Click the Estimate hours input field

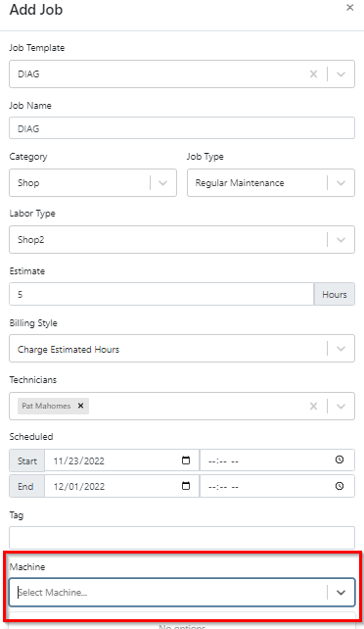pyautogui.click(x=161, y=294)
